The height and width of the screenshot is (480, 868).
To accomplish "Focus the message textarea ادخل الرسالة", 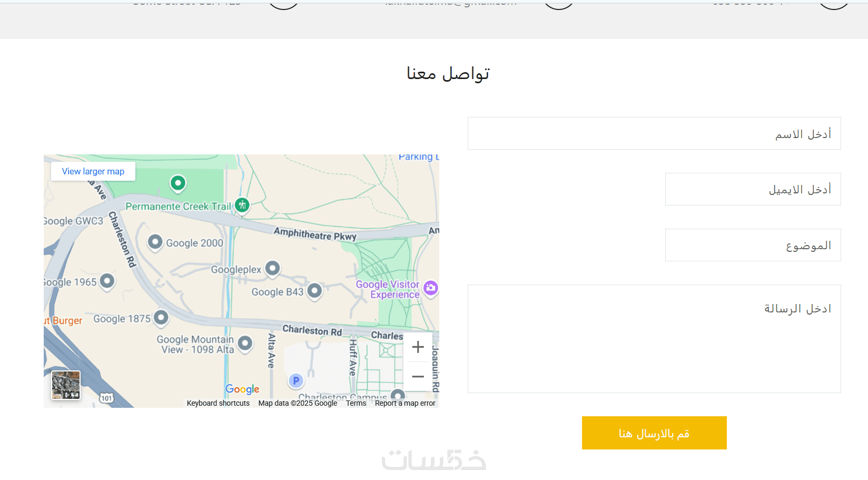I will (x=654, y=339).
